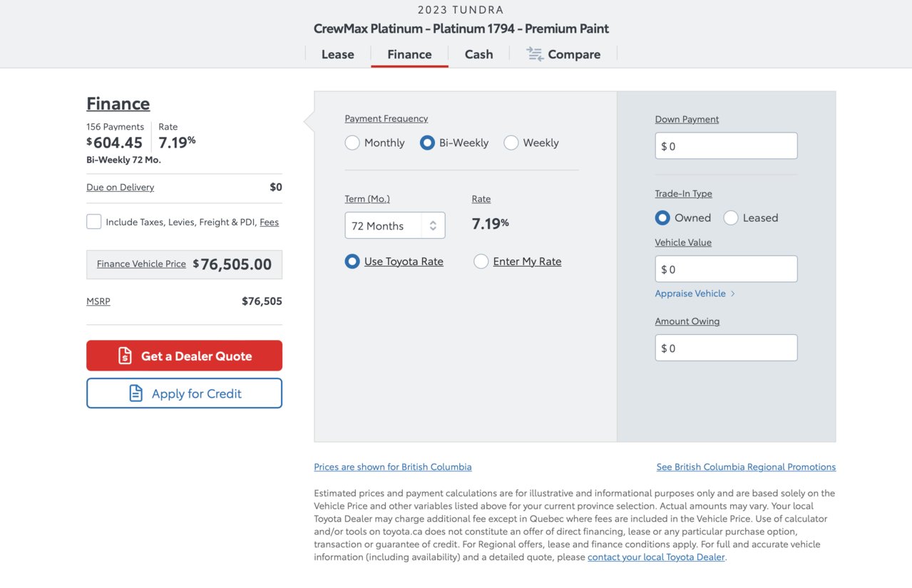Focus the Vehicle Value input field

click(726, 269)
